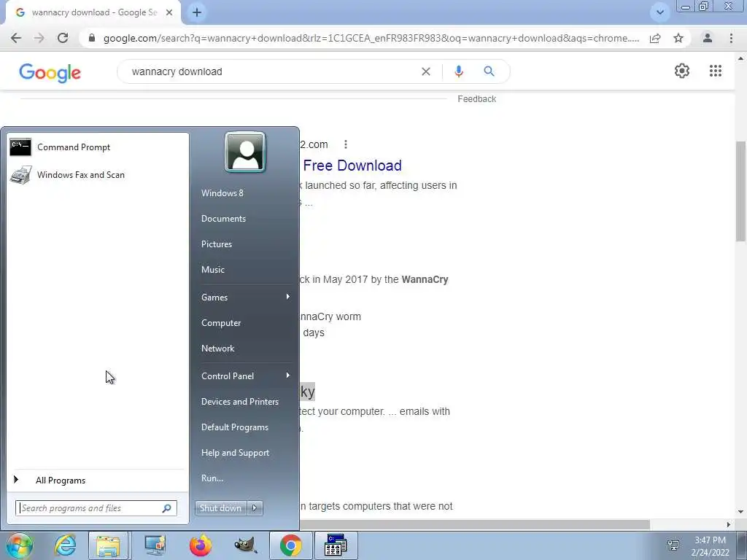Open a new Chrome tab
The width and height of the screenshot is (747, 560).
(x=197, y=12)
